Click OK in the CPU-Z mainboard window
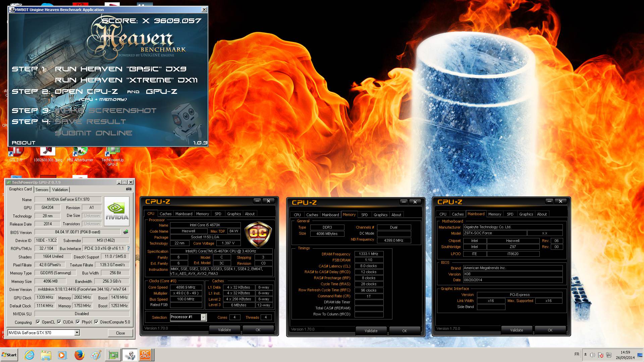 [550, 330]
